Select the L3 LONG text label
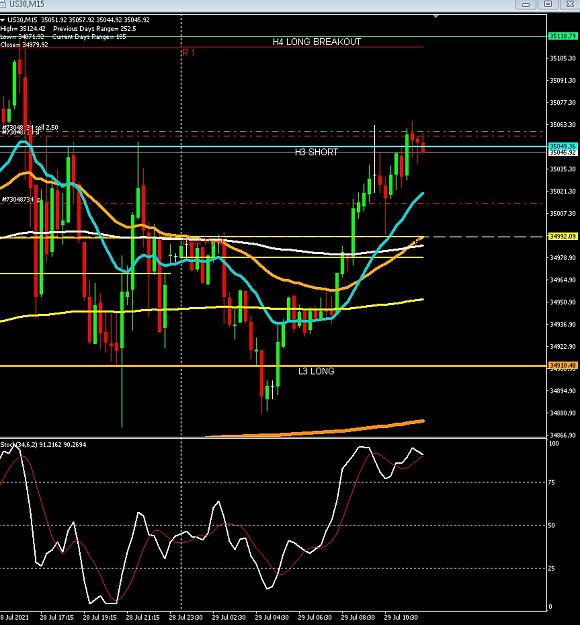 316,371
